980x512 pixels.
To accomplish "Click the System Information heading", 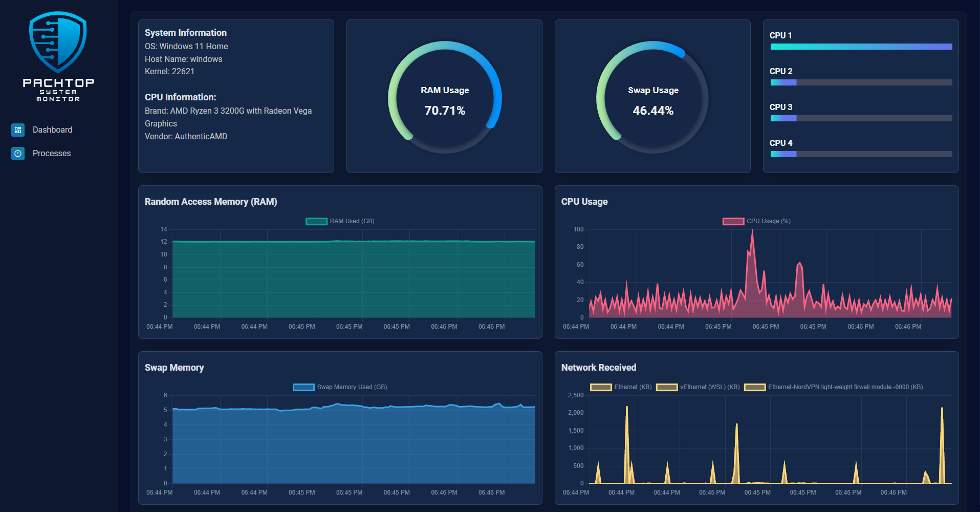I will click(x=185, y=33).
